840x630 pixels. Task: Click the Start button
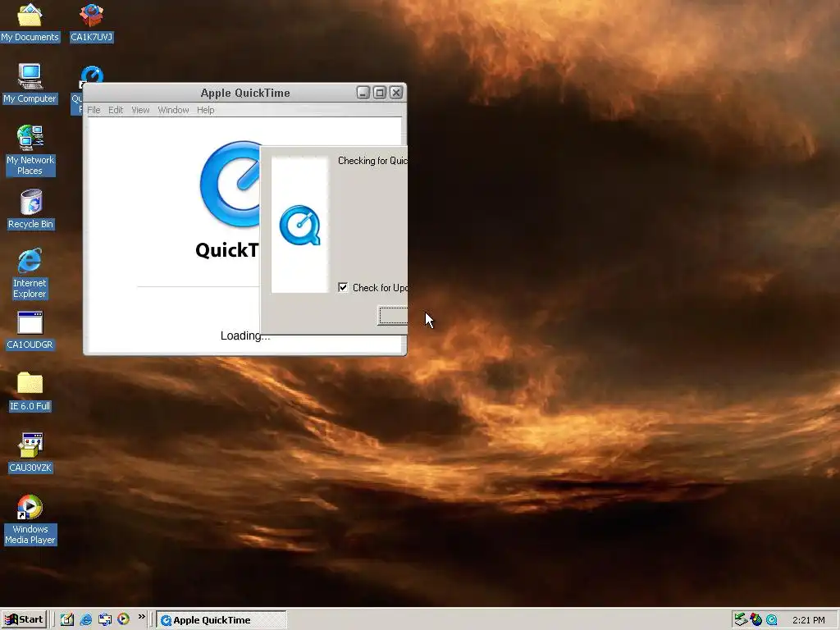pos(24,620)
